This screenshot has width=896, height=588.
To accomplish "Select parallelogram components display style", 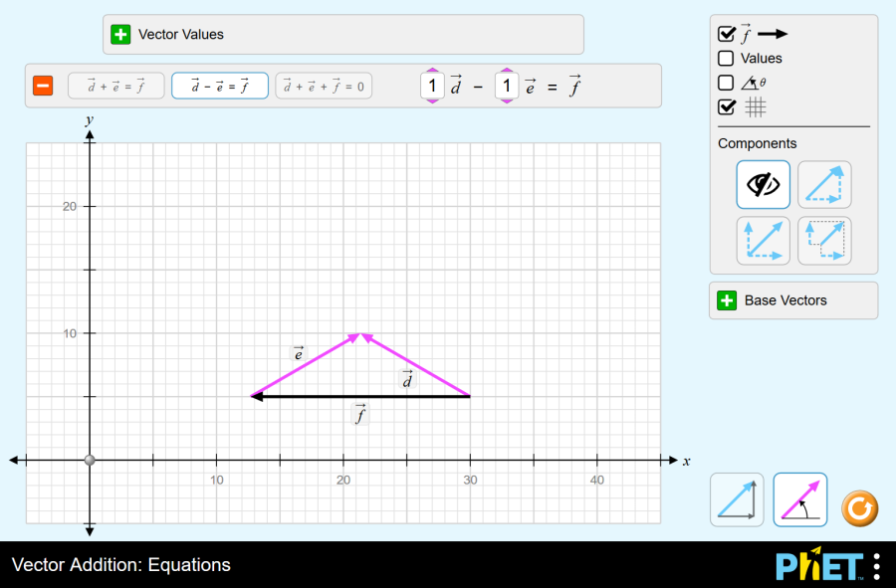I will pyautogui.click(x=764, y=241).
